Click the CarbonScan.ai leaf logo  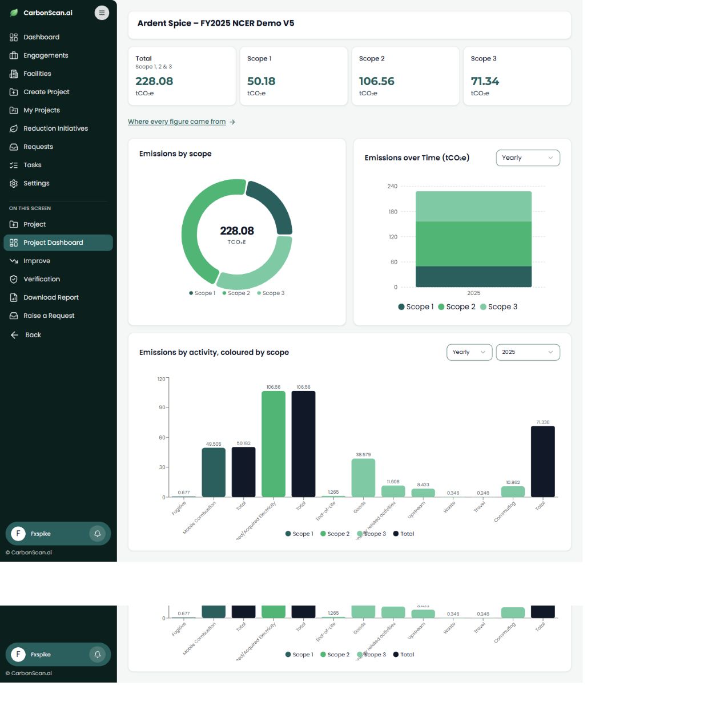(14, 13)
